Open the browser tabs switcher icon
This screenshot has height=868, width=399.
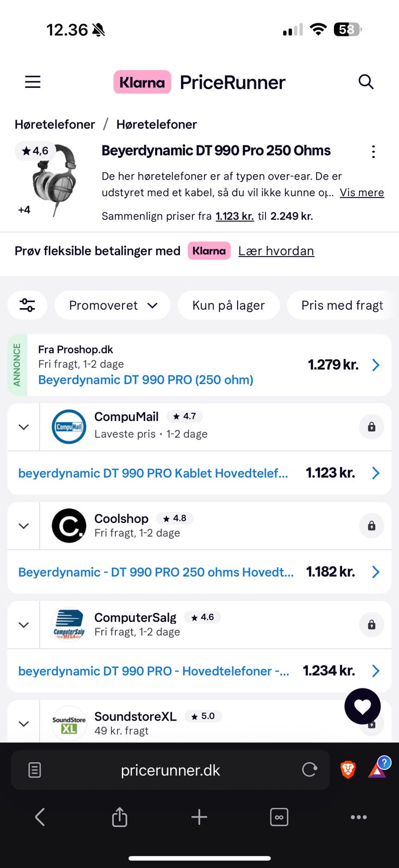(x=279, y=817)
